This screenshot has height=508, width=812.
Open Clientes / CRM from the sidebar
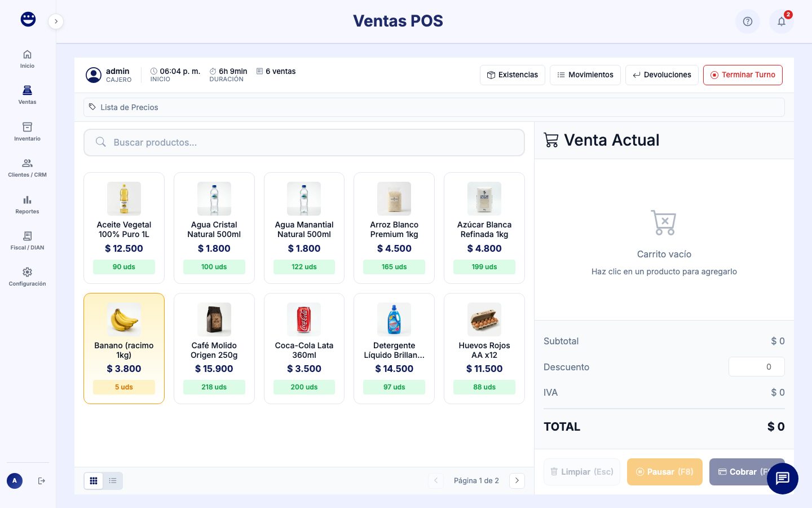(27, 168)
